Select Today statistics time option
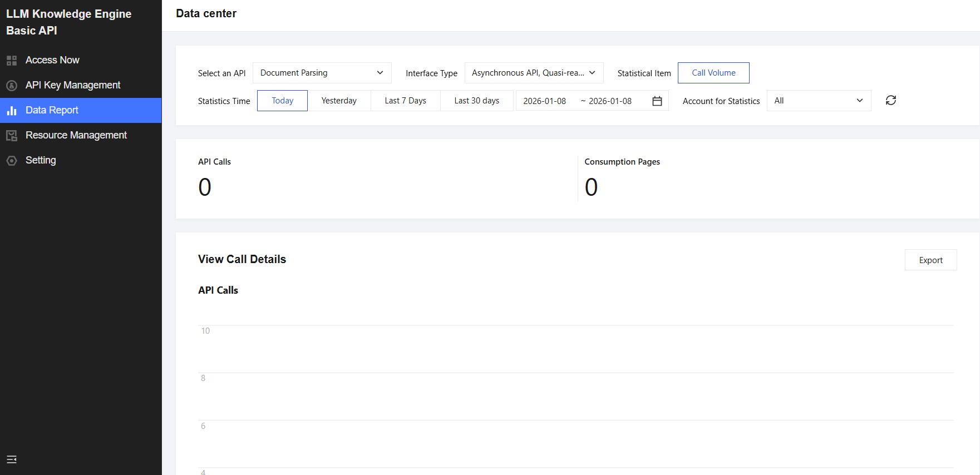Viewport: 980px width, 475px height. point(282,101)
